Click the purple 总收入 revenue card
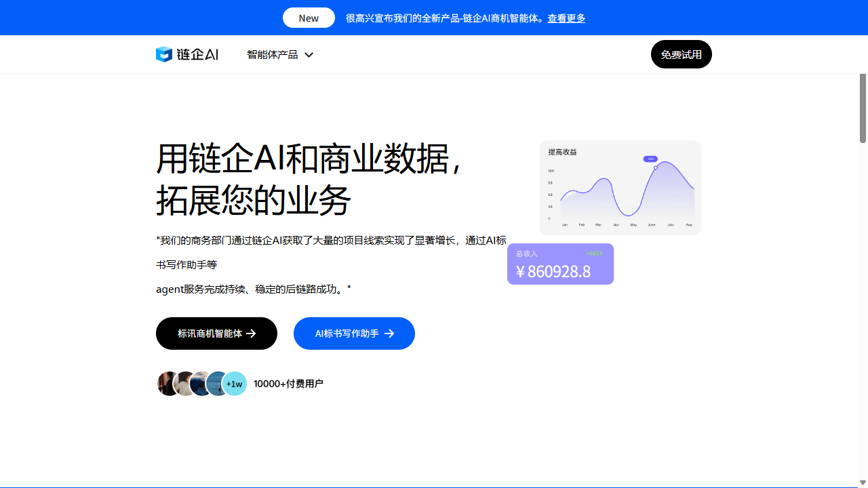Image resolution: width=868 pixels, height=488 pixels. [560, 264]
